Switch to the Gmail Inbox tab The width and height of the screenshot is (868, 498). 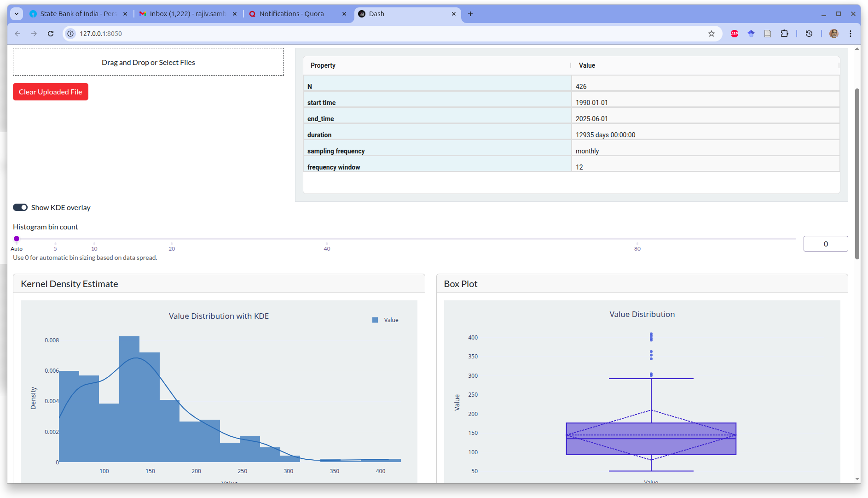click(184, 14)
